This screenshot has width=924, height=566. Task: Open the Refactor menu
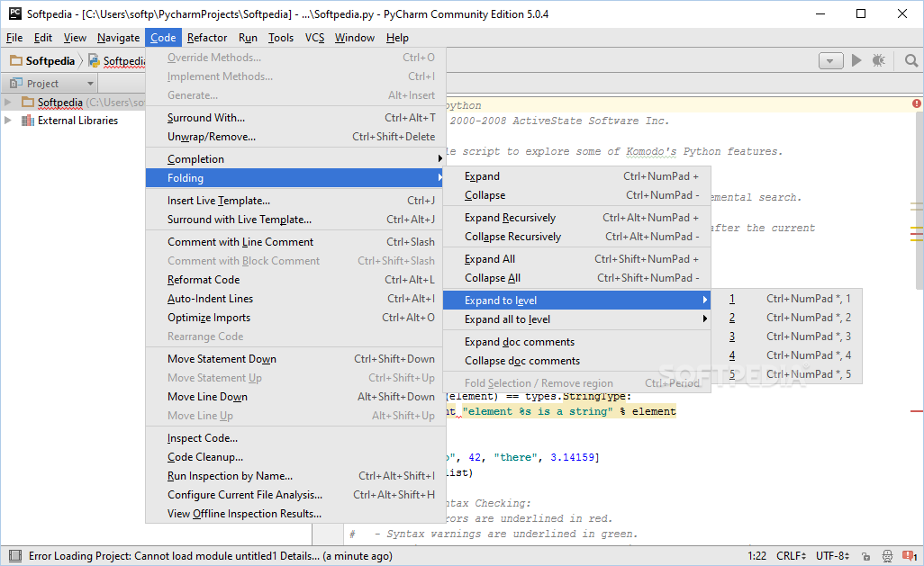pyautogui.click(x=207, y=38)
